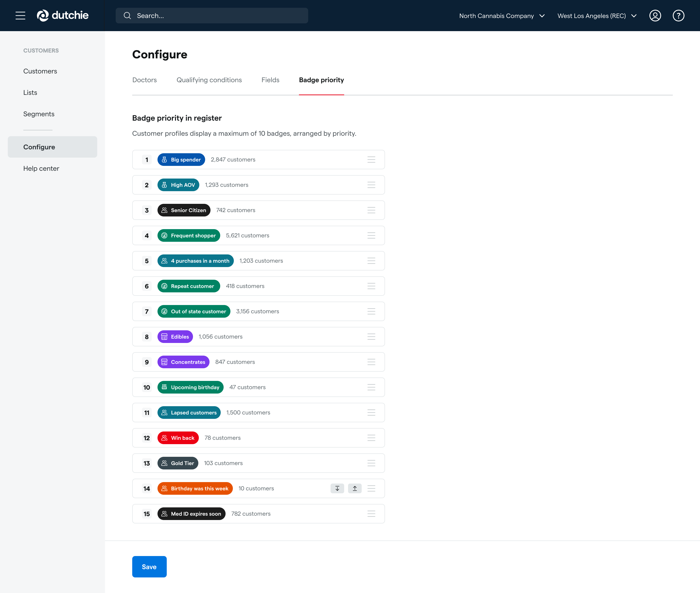Click the Edibles row drag handle
Image resolution: width=700 pixels, height=593 pixels.
click(371, 336)
